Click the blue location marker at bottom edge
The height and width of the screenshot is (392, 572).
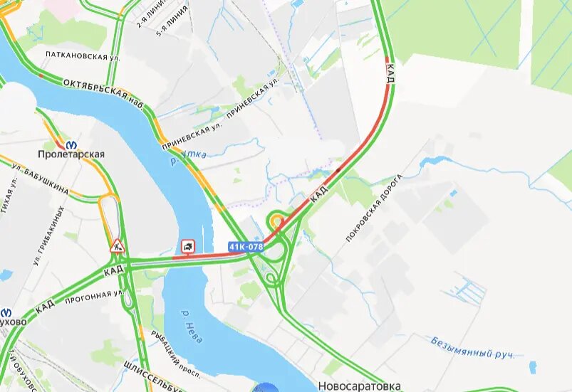(267, 388)
